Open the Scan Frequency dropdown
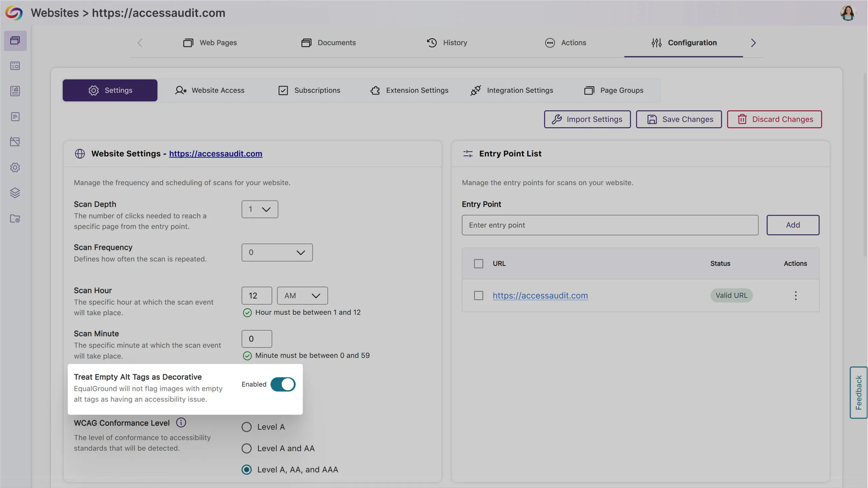The image size is (868, 488). [x=277, y=252]
